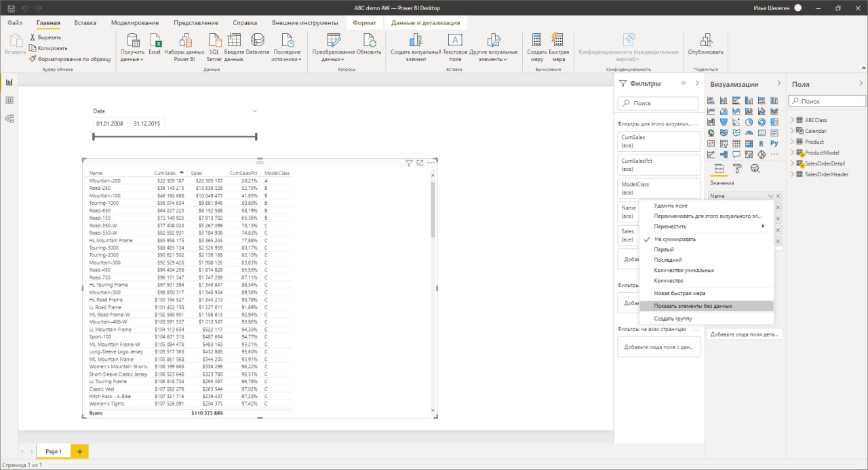Image resolution: width=868 pixels, height=470 pixels.
Task: Click the filter icon on table visual header
Action: point(409,163)
